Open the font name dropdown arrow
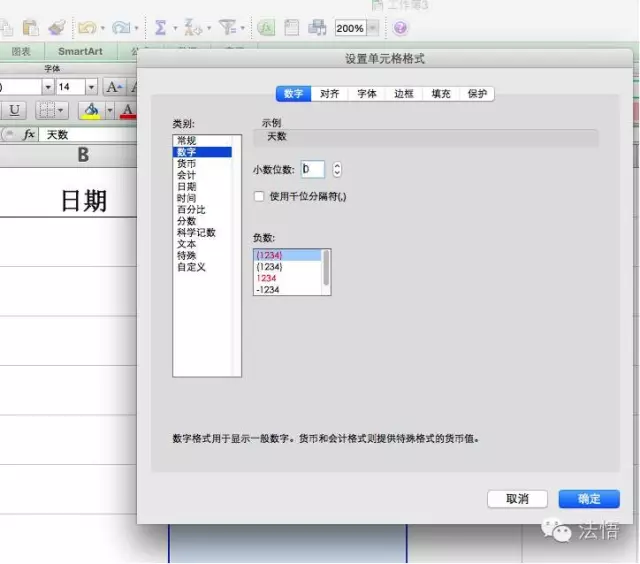640x564 pixels. 48,87
